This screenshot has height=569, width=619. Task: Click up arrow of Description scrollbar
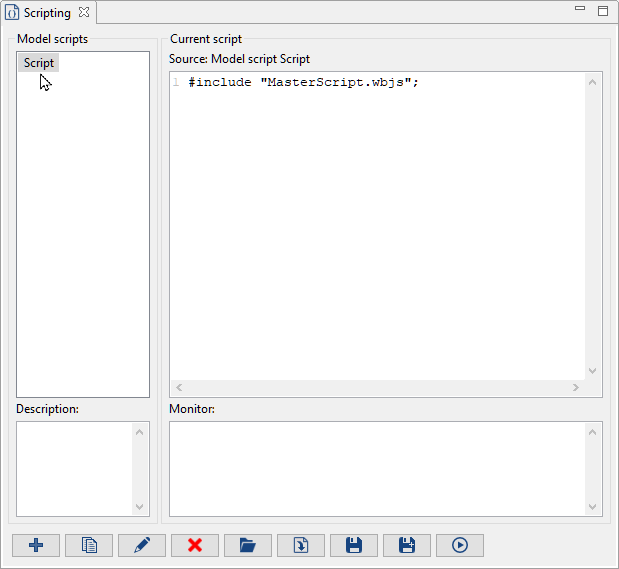(x=139, y=432)
